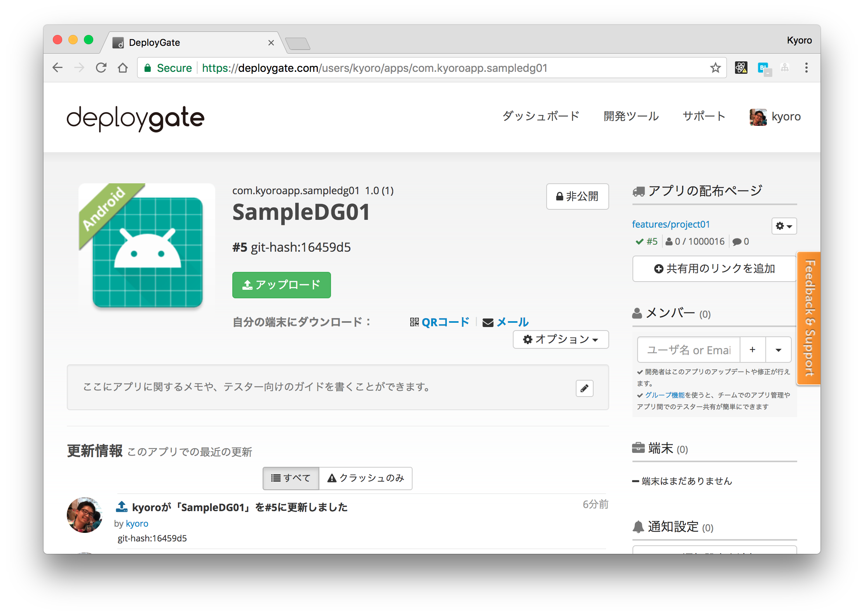Open the オプション dropdown
The image size is (864, 616).
point(561,339)
